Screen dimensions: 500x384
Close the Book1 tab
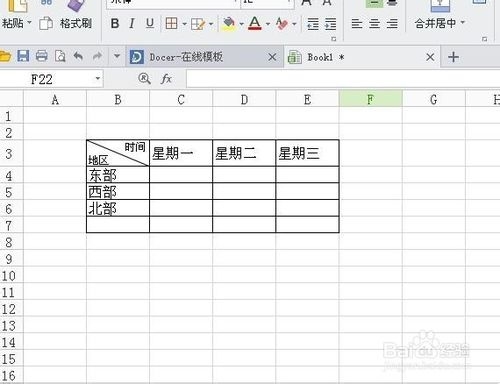coord(430,57)
